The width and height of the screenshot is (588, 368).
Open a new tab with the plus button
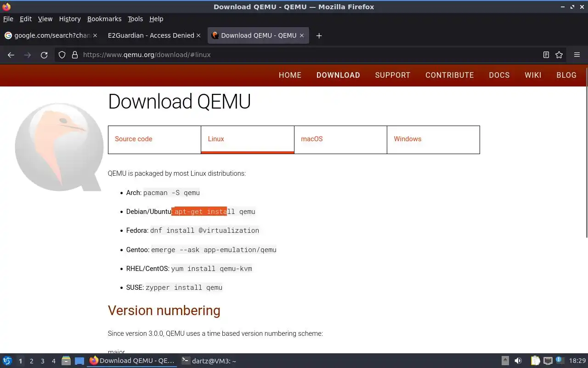pos(319,35)
